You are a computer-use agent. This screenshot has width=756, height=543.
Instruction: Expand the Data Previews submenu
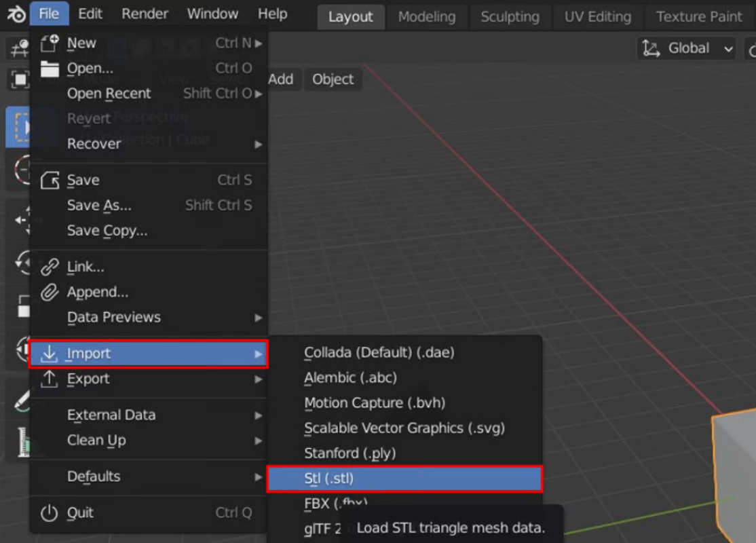coord(149,317)
